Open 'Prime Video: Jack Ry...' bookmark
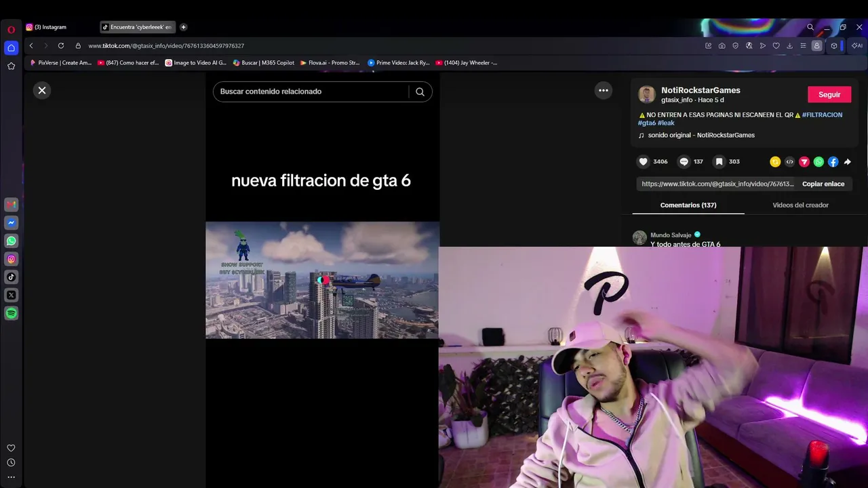The image size is (868, 488). 399,62
